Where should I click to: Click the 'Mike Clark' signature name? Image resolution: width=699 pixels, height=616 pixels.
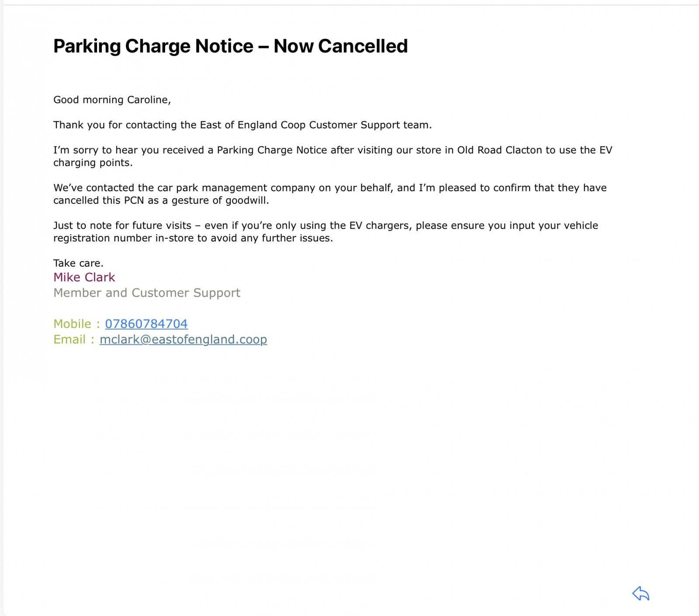84,277
